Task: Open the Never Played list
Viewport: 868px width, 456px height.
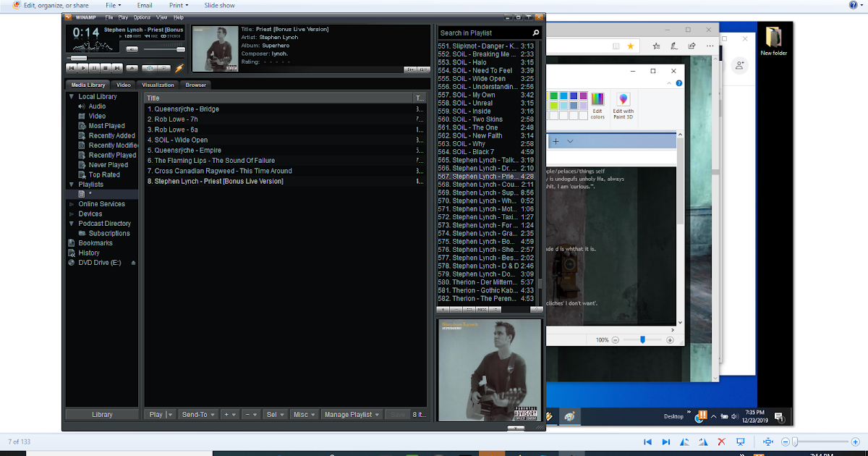Action: [108, 165]
